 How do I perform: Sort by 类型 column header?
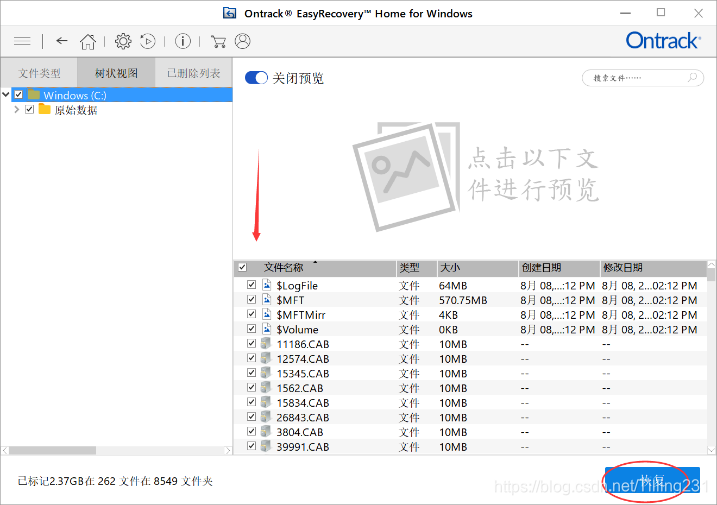417,268
